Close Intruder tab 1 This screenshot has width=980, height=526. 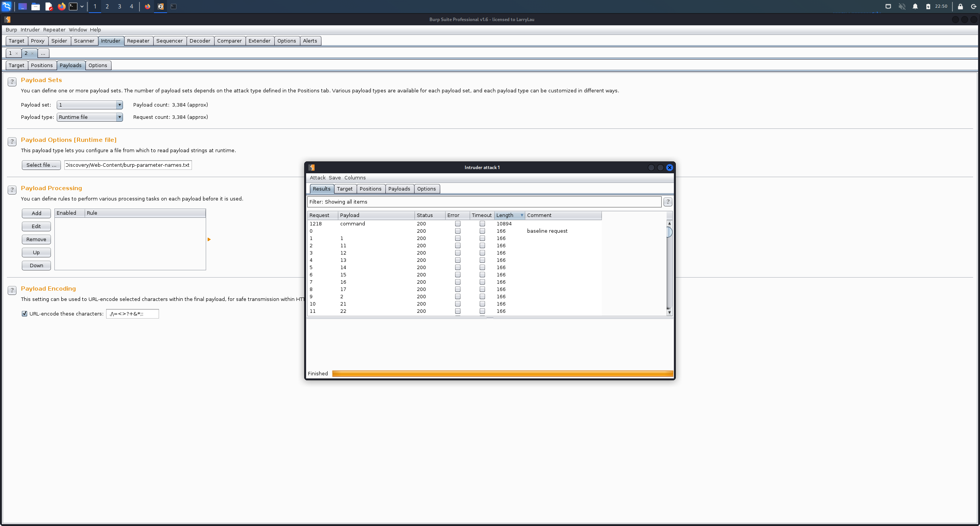(x=16, y=53)
